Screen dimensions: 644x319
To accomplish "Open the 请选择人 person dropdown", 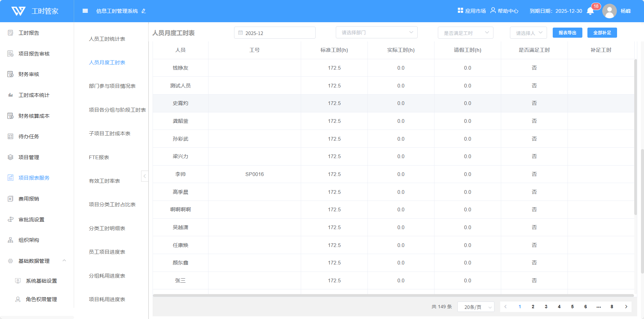I will tap(528, 33).
